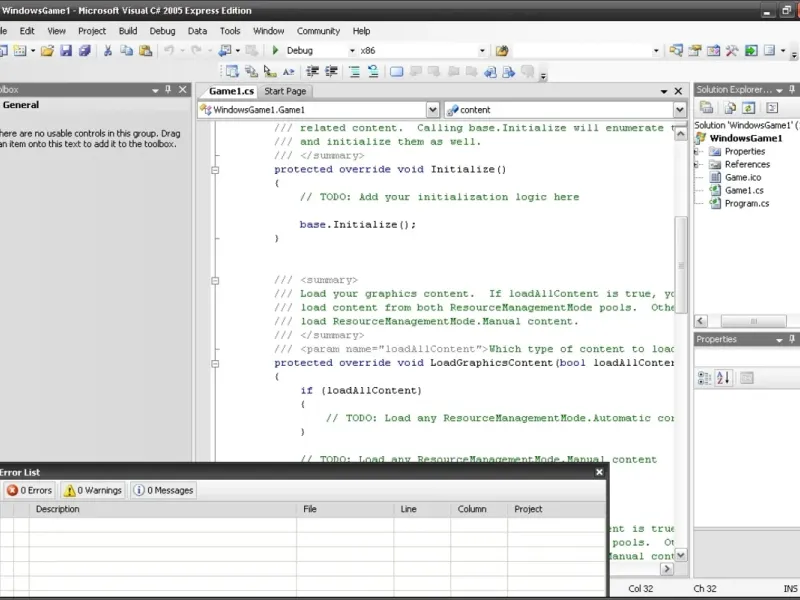Click Refresh icon in Solution Explorer toolbar
This screenshot has width=800, height=600.
[x=749, y=108]
